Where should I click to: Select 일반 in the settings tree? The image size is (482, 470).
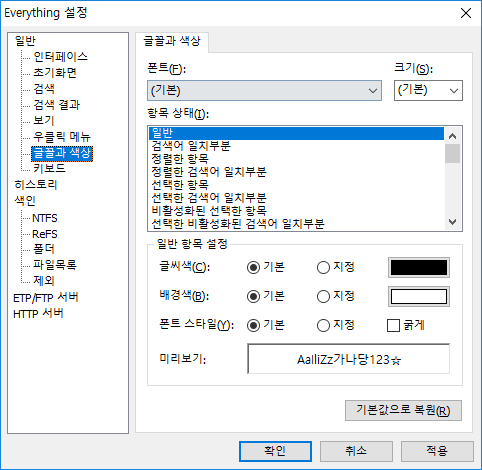click(25, 41)
